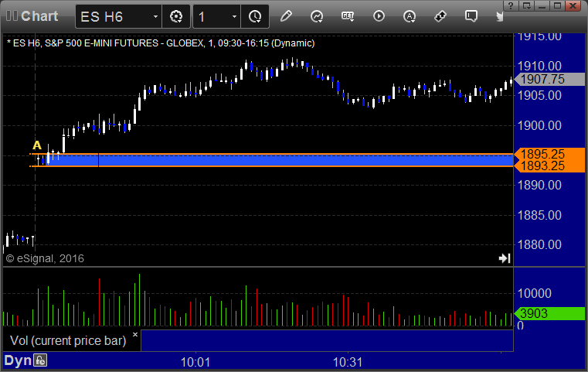Viewport: 588px width, 372px height.
Task: Expand the ES H6 symbol dropdown
Action: (155, 16)
